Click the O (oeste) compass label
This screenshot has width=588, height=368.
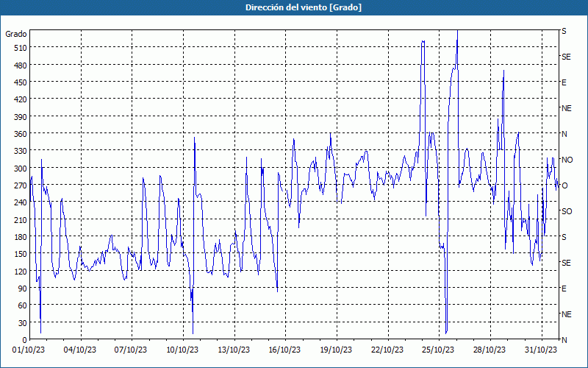(564, 186)
